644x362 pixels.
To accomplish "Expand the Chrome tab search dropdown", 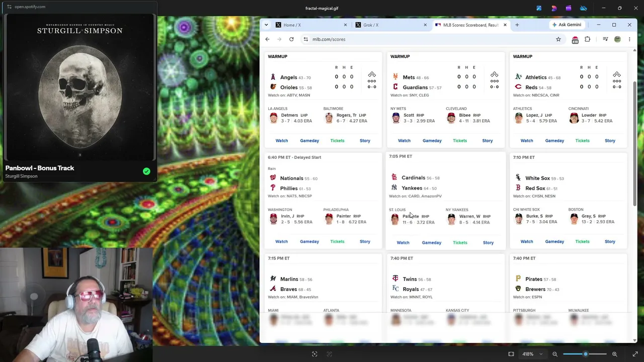I will pyautogui.click(x=267, y=25).
